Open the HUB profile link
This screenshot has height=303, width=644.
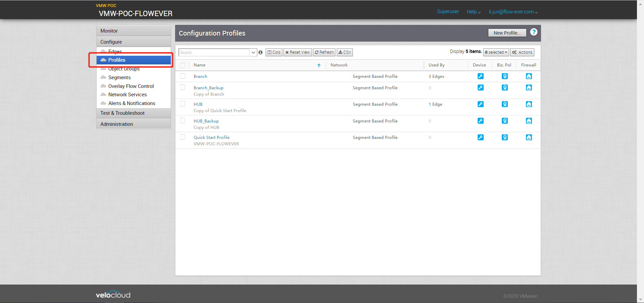click(x=198, y=104)
